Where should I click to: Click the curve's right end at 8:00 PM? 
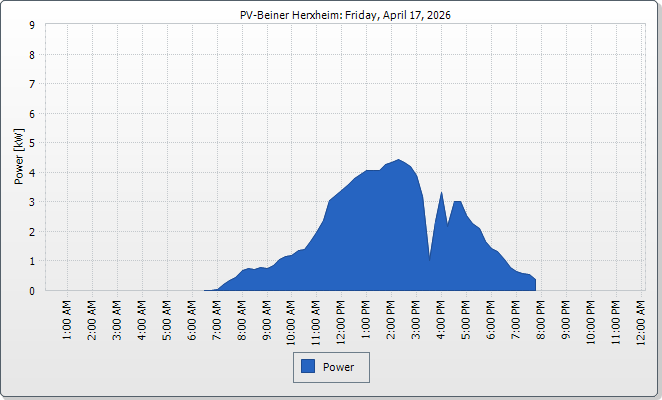535,281
